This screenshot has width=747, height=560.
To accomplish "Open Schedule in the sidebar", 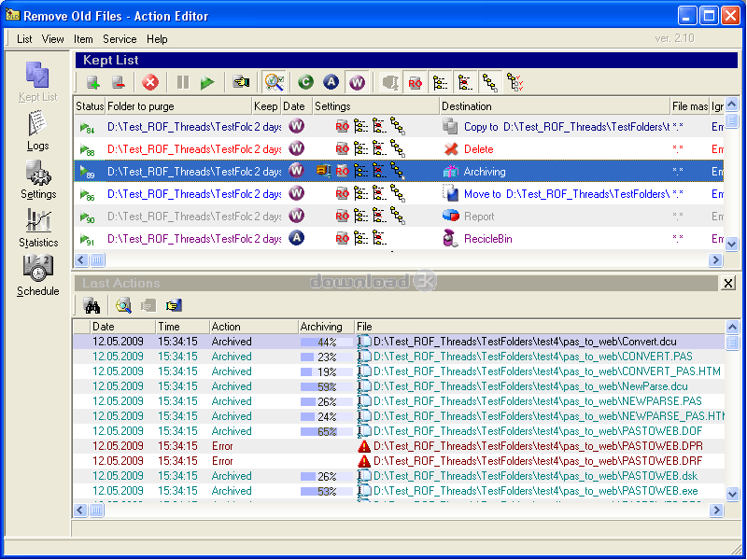I will 37,276.
